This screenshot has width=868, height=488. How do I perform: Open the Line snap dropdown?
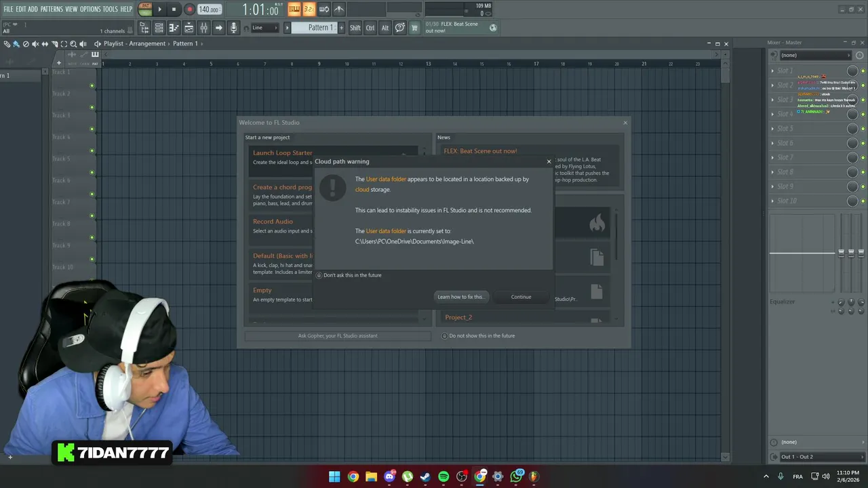point(265,28)
